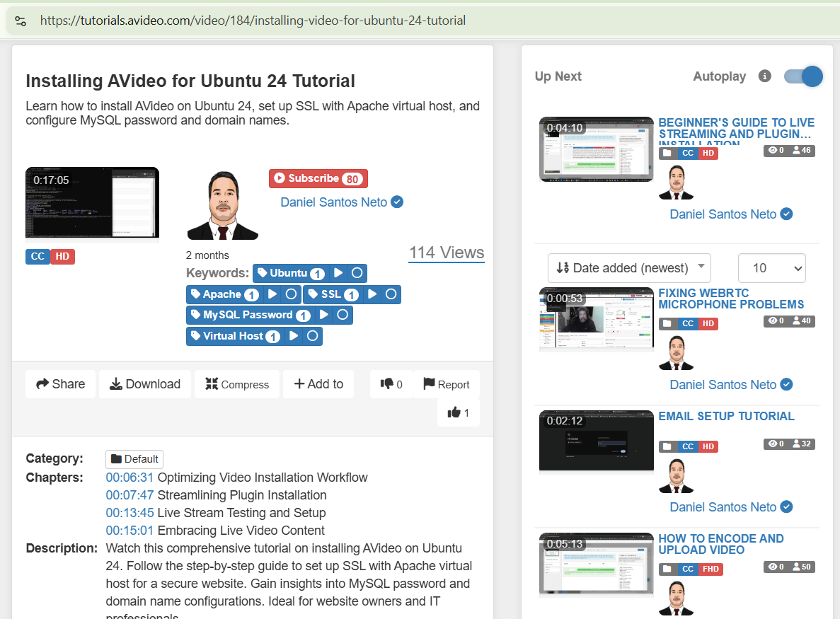Screen dimensions: 840x619
Task: Open Fixing WebRTC Microphone Problems thumbnail
Action: coord(597,319)
